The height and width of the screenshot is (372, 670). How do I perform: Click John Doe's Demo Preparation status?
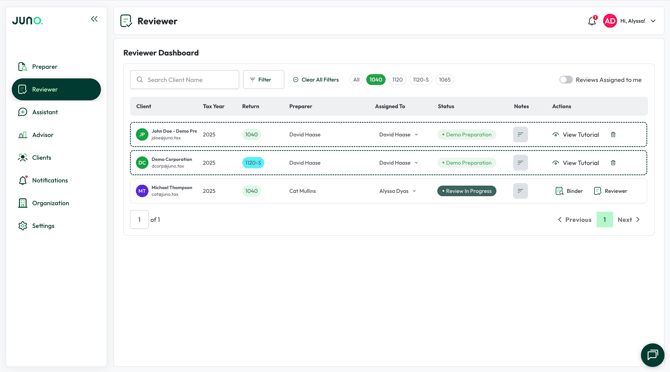pyautogui.click(x=467, y=135)
